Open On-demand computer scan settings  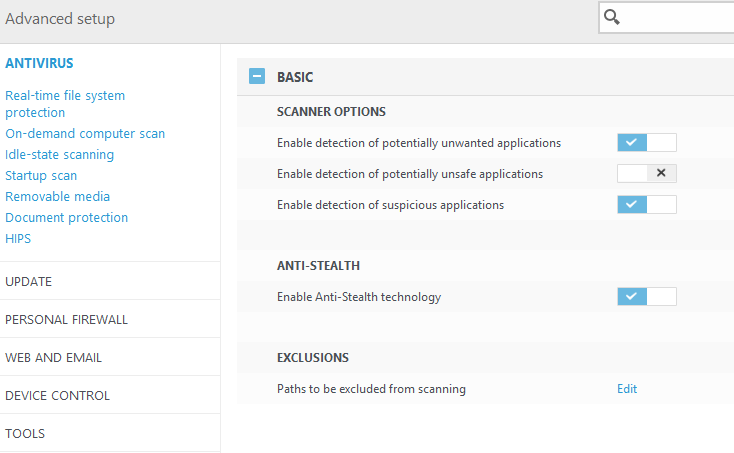(85, 134)
